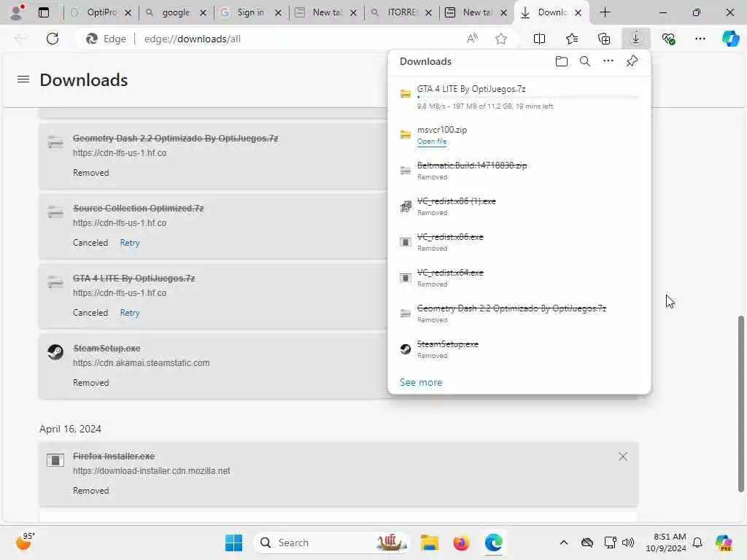Click the SteamSetup.exe Steam icon in page list
The height and width of the screenshot is (560, 747).
[x=55, y=352]
